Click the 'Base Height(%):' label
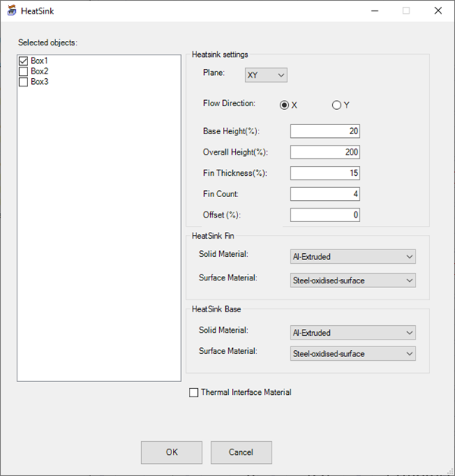 [231, 131]
